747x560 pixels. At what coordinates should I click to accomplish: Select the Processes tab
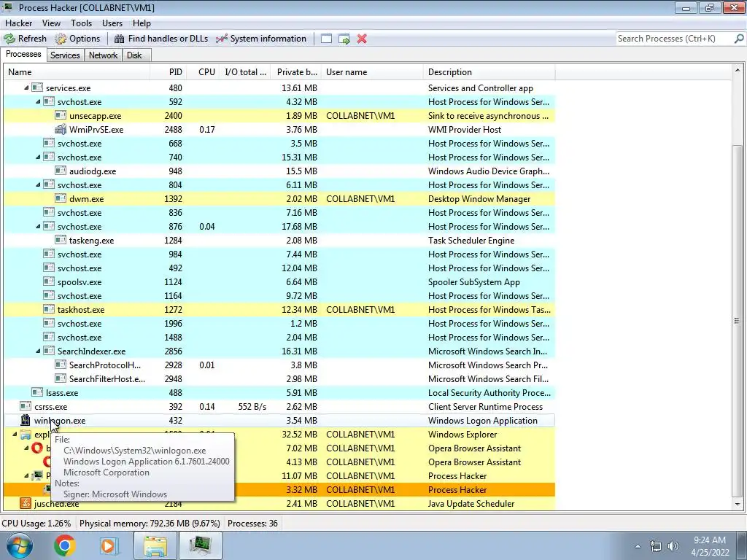tap(23, 54)
